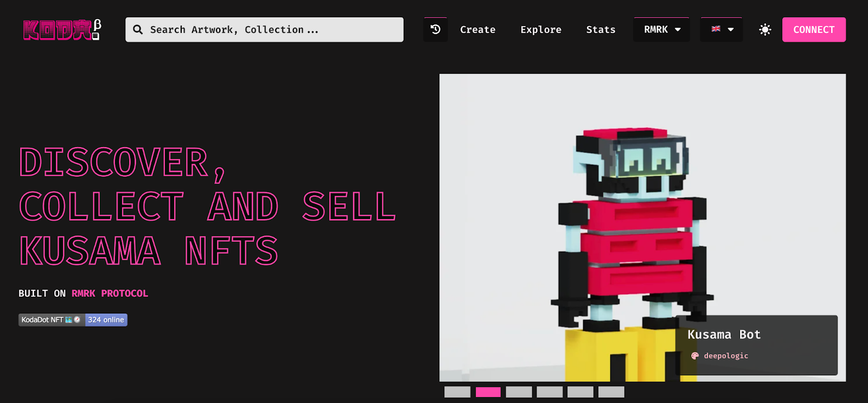Click the KodaDot NFT Discord badge

pos(52,320)
